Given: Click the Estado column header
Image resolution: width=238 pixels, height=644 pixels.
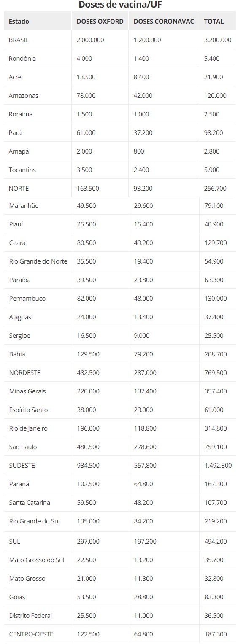Looking at the screenshot, I should click(x=19, y=22).
